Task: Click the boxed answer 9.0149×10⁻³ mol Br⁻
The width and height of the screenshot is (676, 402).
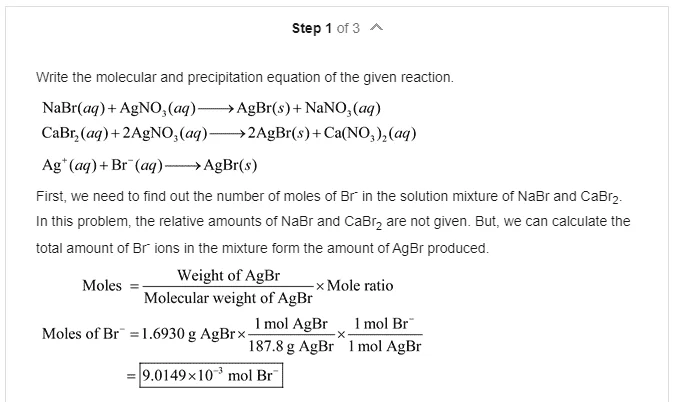Action: click(211, 376)
